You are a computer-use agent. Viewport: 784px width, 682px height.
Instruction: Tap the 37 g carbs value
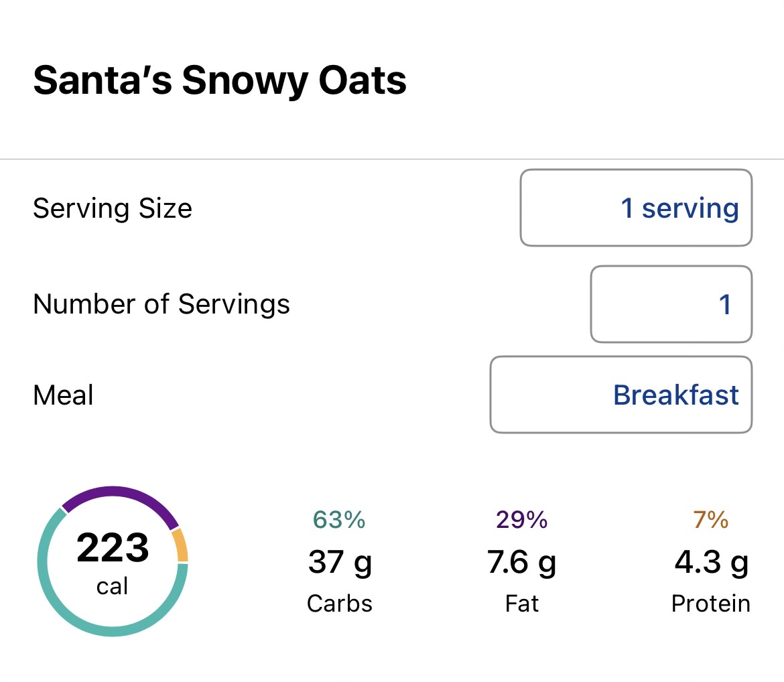(340, 563)
